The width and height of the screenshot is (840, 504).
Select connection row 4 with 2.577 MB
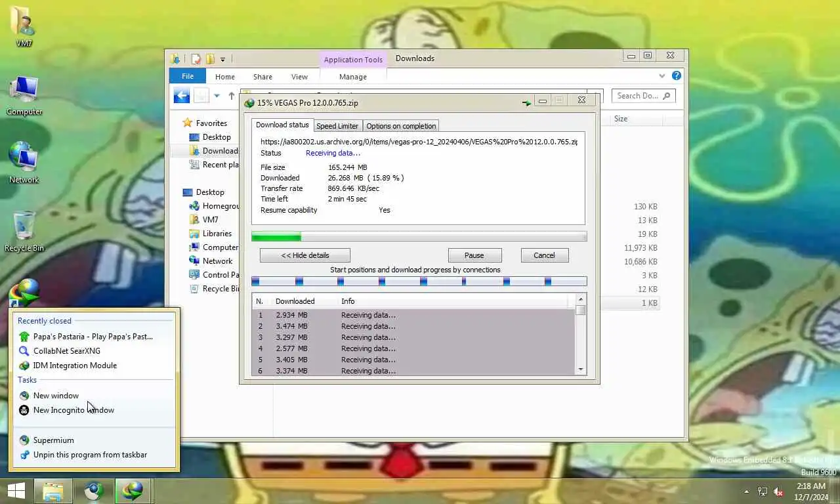pyautogui.click(x=413, y=348)
